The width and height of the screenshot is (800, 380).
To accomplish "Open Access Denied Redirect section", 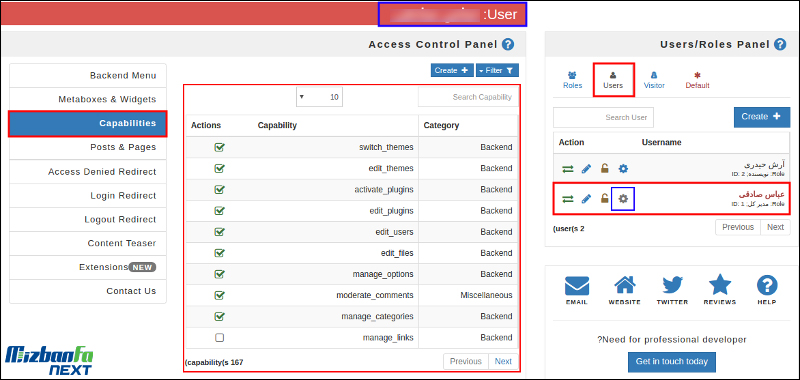I will point(88,172).
